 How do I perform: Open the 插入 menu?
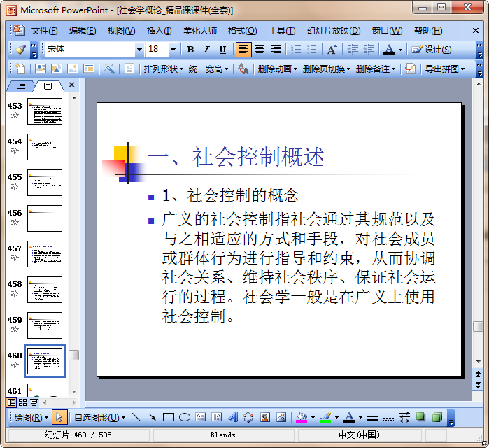point(159,31)
